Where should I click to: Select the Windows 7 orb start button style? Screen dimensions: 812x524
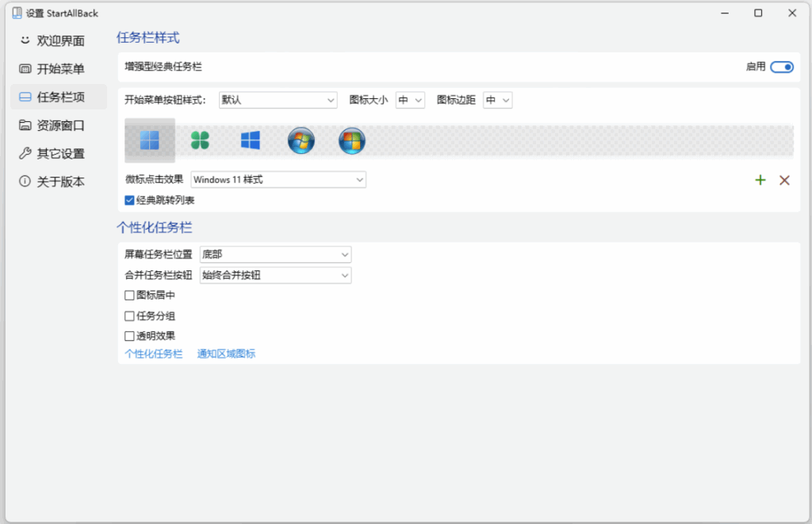pyautogui.click(x=301, y=140)
